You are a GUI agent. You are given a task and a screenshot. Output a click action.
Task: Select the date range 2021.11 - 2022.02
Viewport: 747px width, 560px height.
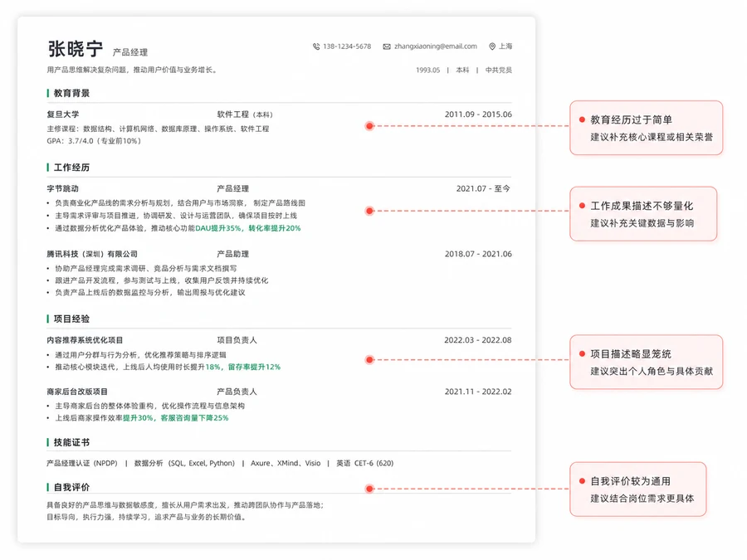[478, 392]
